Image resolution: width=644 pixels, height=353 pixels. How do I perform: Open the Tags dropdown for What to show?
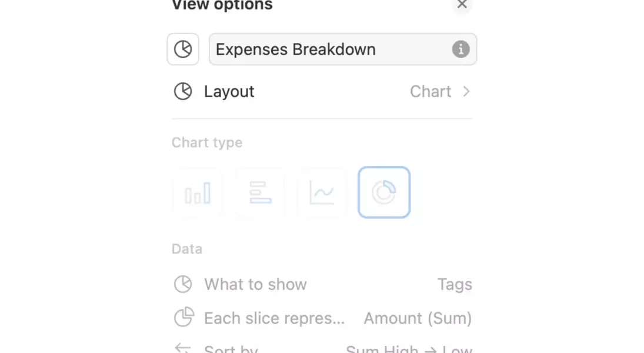point(455,284)
